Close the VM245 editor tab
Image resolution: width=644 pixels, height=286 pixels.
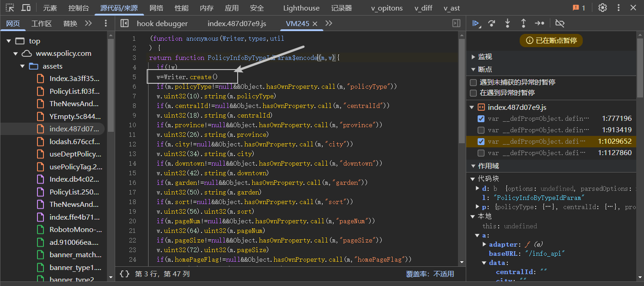[x=314, y=24]
